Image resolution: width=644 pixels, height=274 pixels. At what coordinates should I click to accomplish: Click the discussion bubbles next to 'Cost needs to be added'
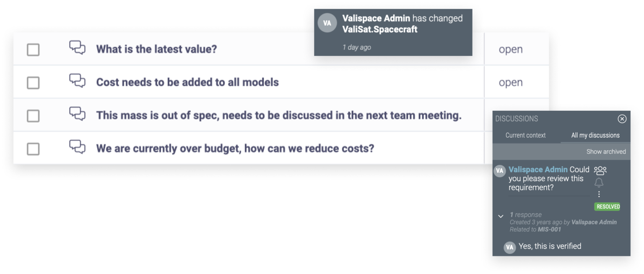pyautogui.click(x=77, y=82)
